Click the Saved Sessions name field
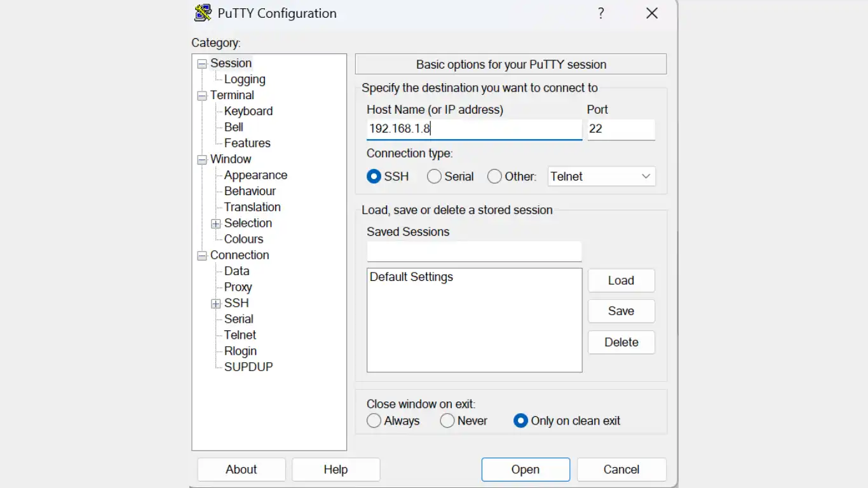 click(x=474, y=252)
